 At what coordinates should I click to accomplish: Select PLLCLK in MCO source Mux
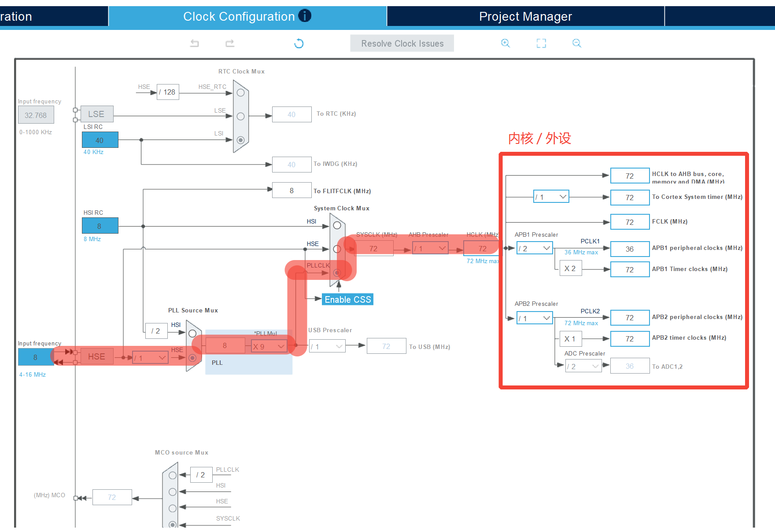[173, 475]
